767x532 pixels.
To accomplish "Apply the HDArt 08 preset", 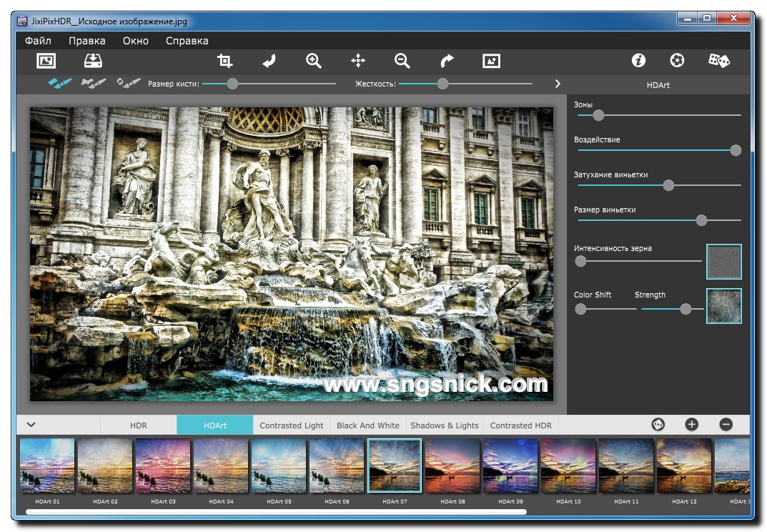I will point(452,465).
